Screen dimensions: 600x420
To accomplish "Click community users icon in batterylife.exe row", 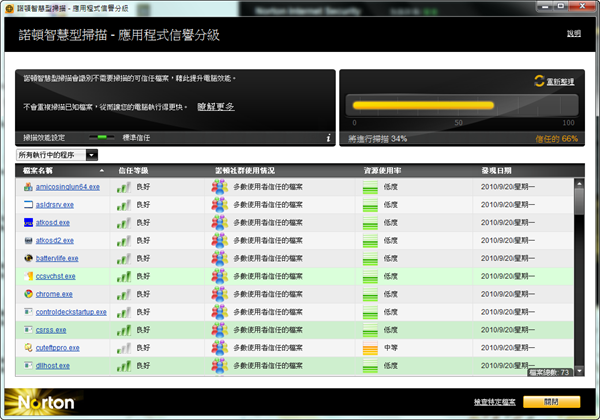I will tap(220, 258).
